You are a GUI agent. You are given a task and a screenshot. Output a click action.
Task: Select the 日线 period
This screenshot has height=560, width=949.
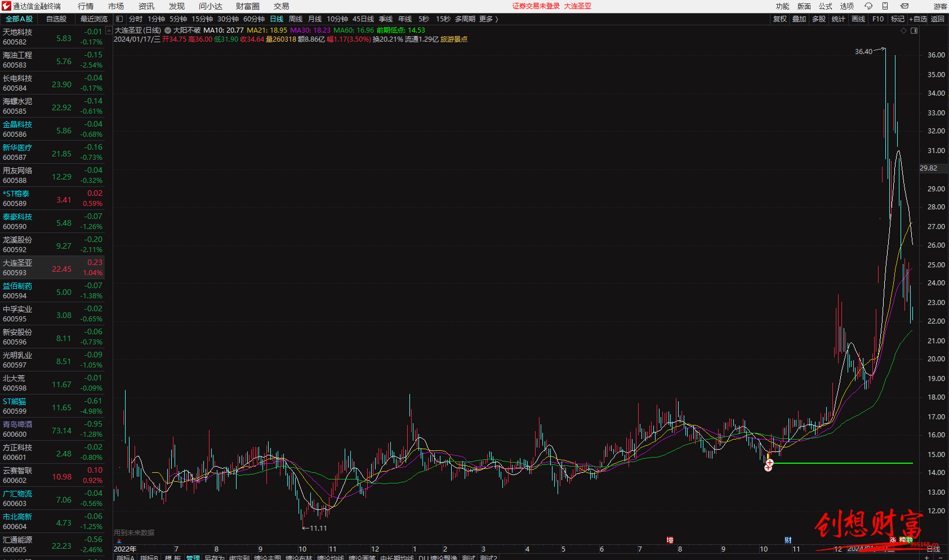[x=277, y=19]
